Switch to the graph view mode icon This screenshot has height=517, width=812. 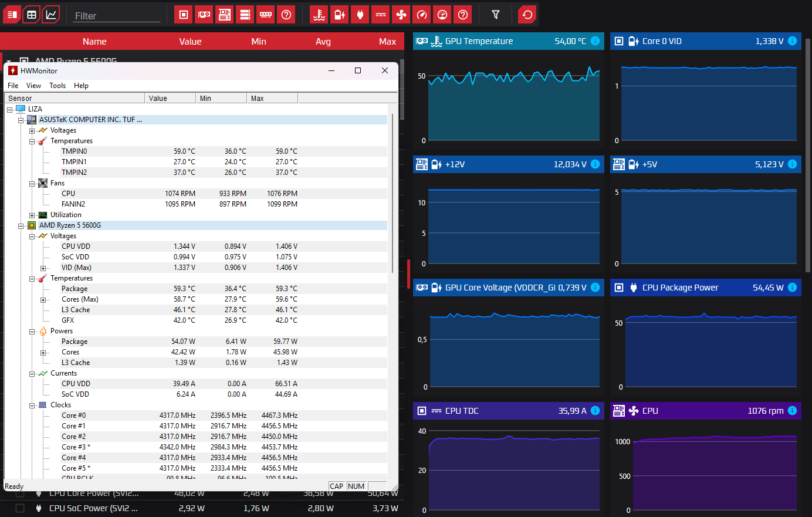(x=51, y=15)
